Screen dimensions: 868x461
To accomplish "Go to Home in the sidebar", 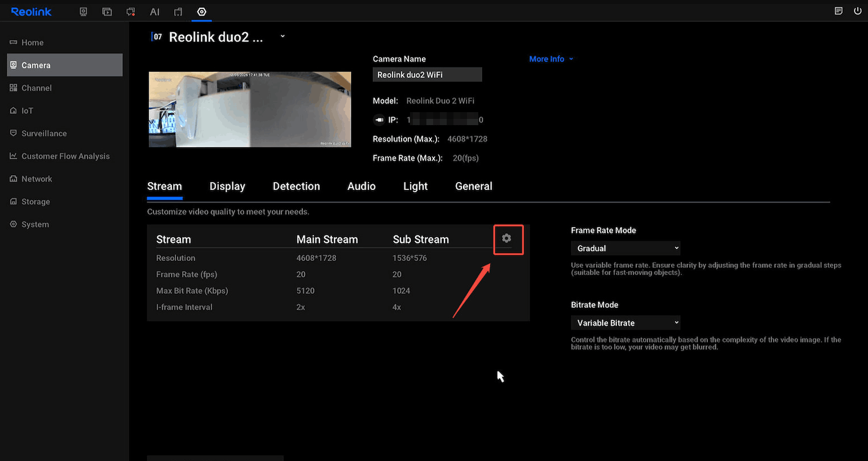I will 64,42.
